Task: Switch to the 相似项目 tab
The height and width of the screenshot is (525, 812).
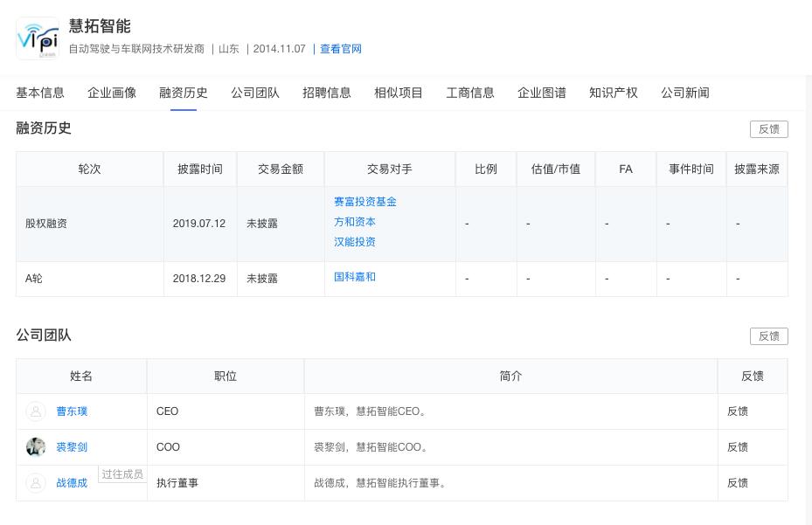Action: pos(399,93)
